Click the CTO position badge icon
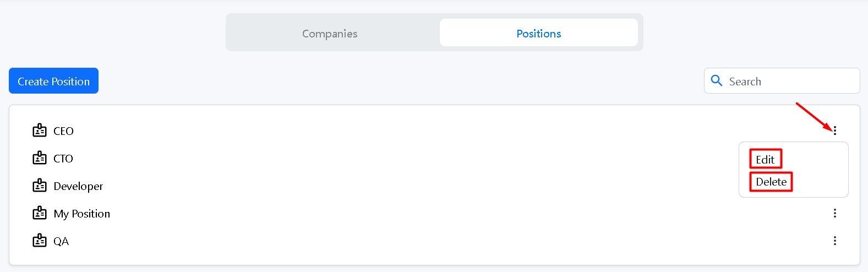This screenshot has width=868, height=272. pos(40,158)
